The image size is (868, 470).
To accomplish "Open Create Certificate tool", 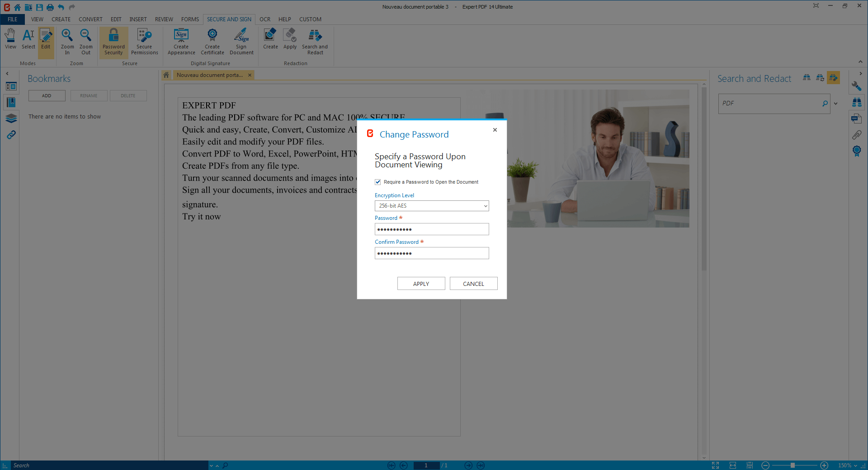I will (212, 42).
